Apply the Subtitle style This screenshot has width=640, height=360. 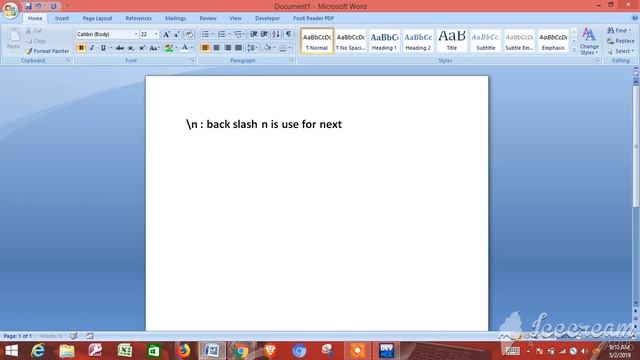[x=486, y=41]
